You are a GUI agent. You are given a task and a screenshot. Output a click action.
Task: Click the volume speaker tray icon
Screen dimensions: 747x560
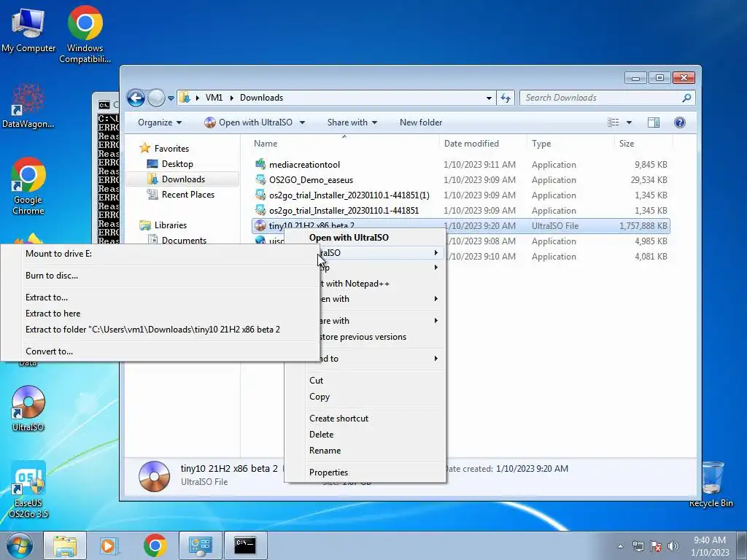point(673,546)
